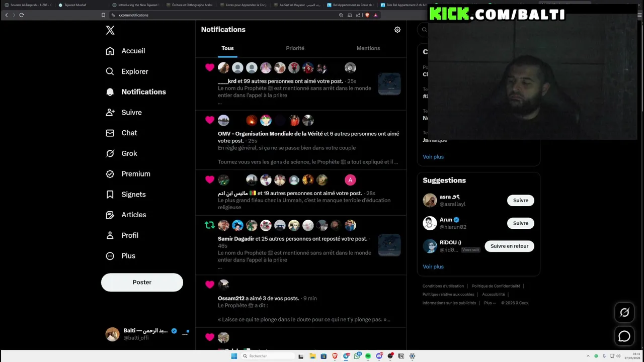Click the Rechercher taskbar search box
Screen dimensions: 644x362
coord(267,356)
